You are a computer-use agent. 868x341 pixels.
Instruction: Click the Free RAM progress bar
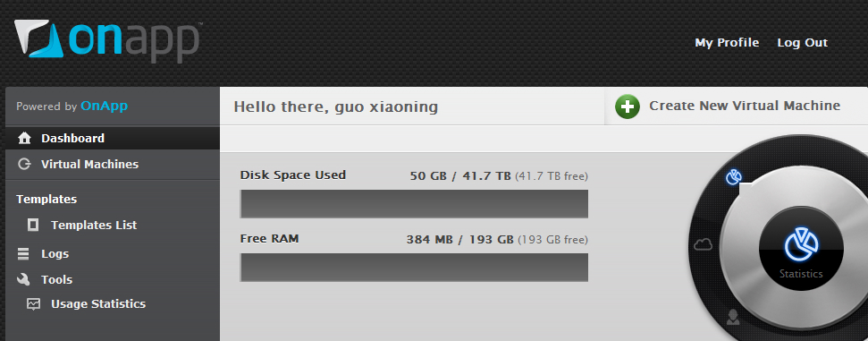click(x=414, y=268)
